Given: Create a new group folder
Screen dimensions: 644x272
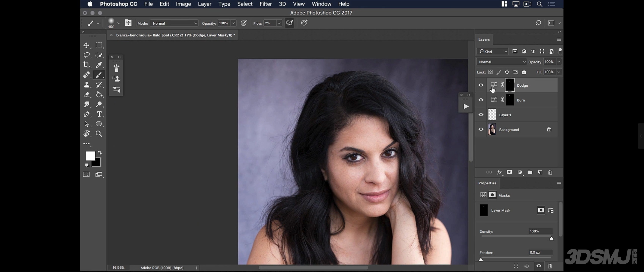Looking at the screenshot, I should point(530,172).
